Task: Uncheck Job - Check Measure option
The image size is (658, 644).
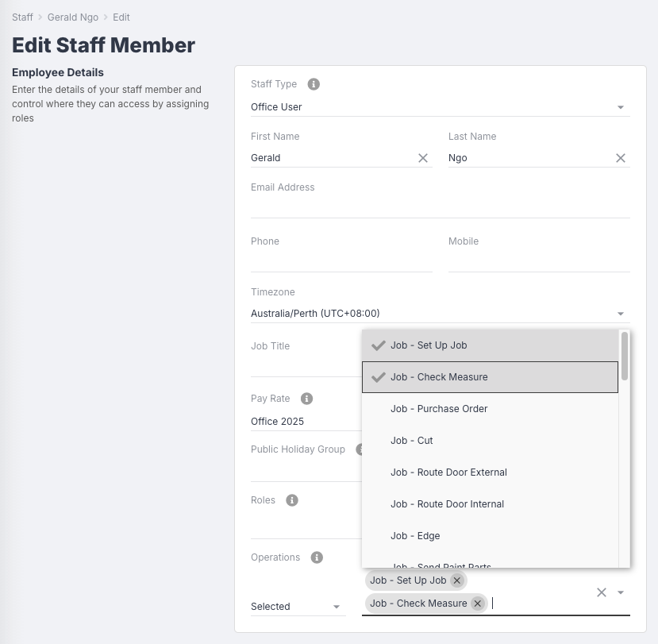Action: [439, 377]
